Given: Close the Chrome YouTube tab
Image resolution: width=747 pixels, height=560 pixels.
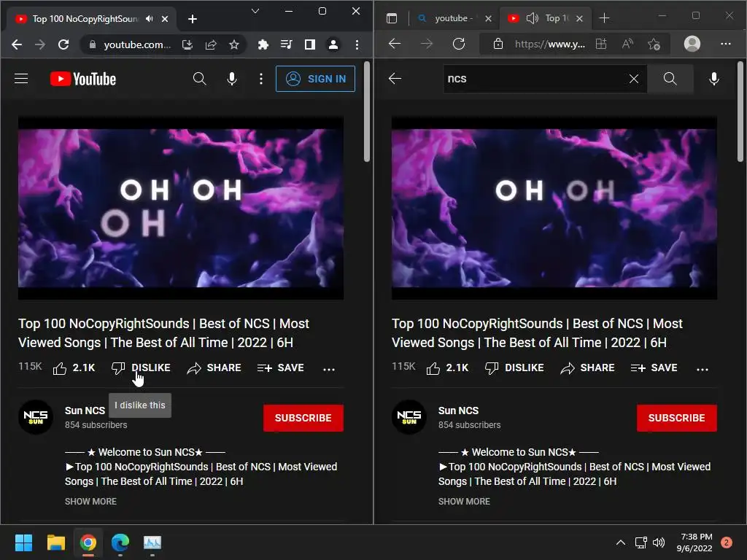Looking at the screenshot, I should point(165,19).
